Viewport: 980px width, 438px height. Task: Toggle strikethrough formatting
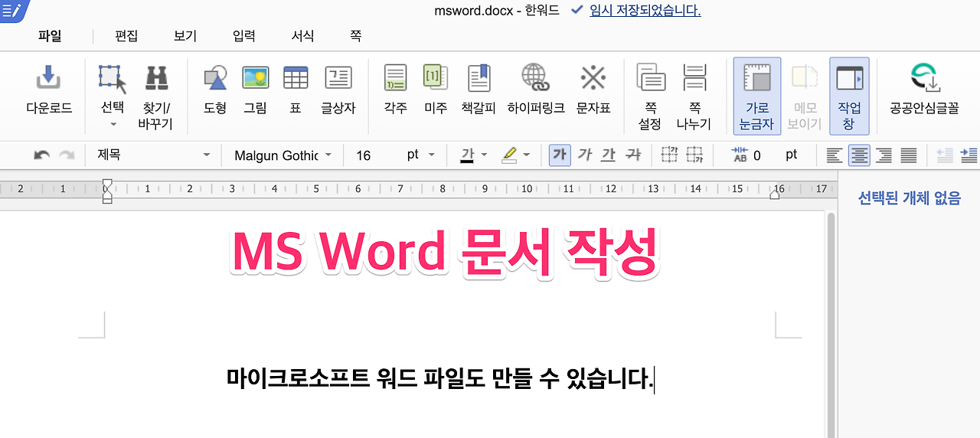click(633, 155)
